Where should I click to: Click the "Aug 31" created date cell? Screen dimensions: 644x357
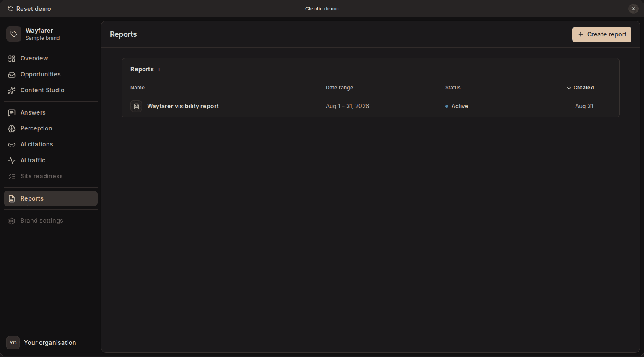[x=584, y=106]
